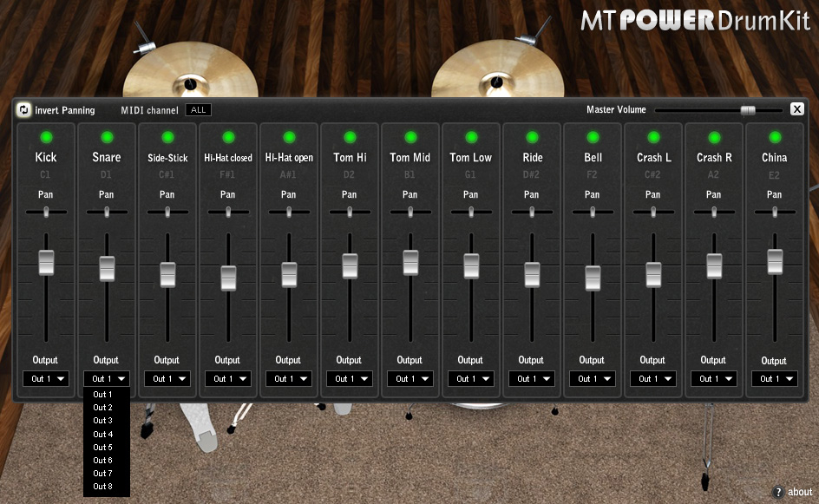Click the Bell volume fader knob
Screen dimensions: 819x504
click(593, 278)
